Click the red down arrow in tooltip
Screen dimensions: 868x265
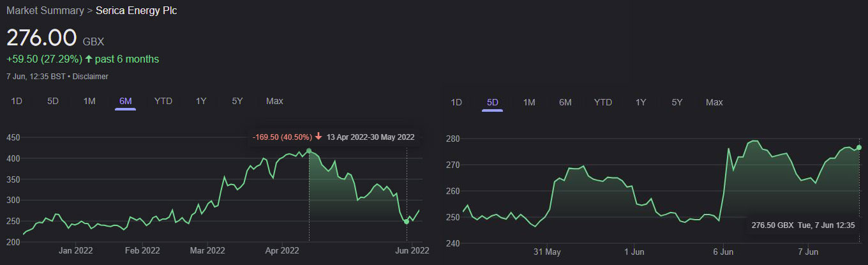pos(318,137)
